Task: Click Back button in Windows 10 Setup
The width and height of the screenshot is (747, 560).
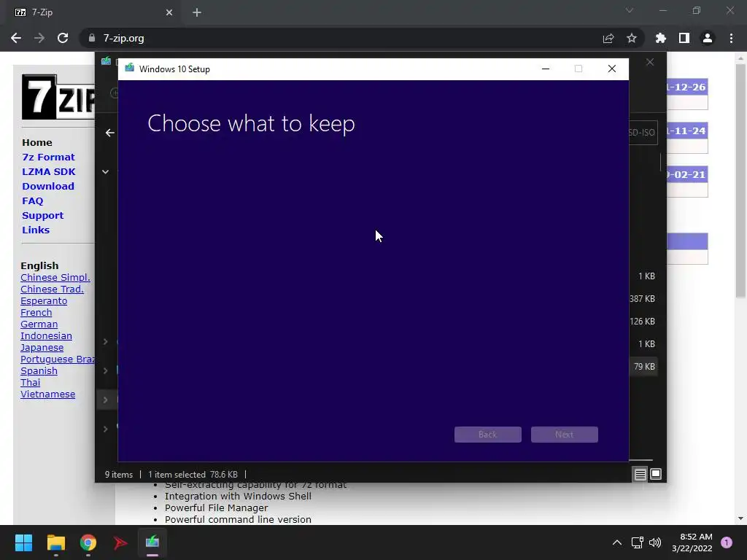Action: pos(488,435)
